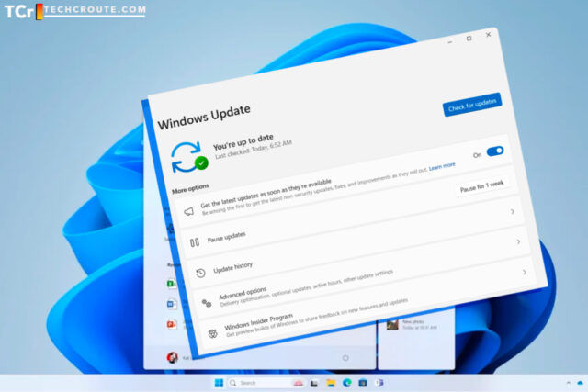Open Teams from the taskbar

click(379, 383)
